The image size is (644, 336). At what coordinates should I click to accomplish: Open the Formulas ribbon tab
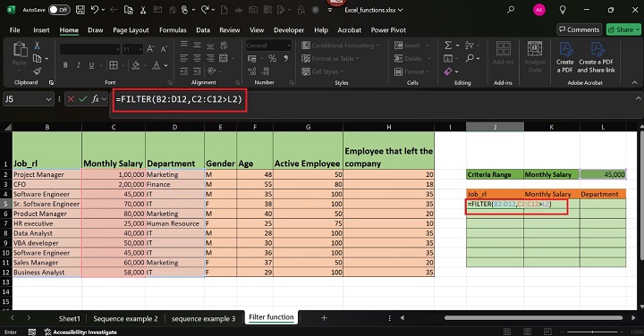click(x=173, y=30)
